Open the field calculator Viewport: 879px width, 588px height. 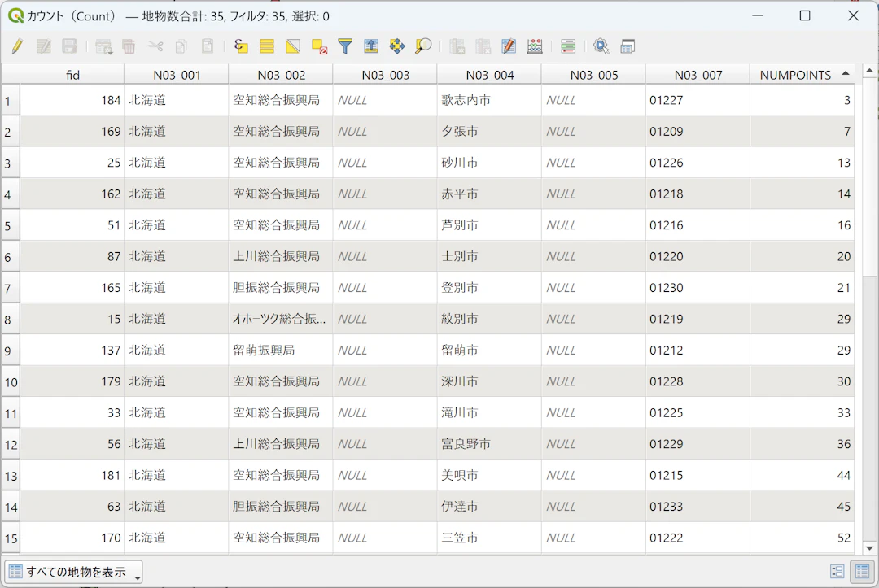pos(535,46)
